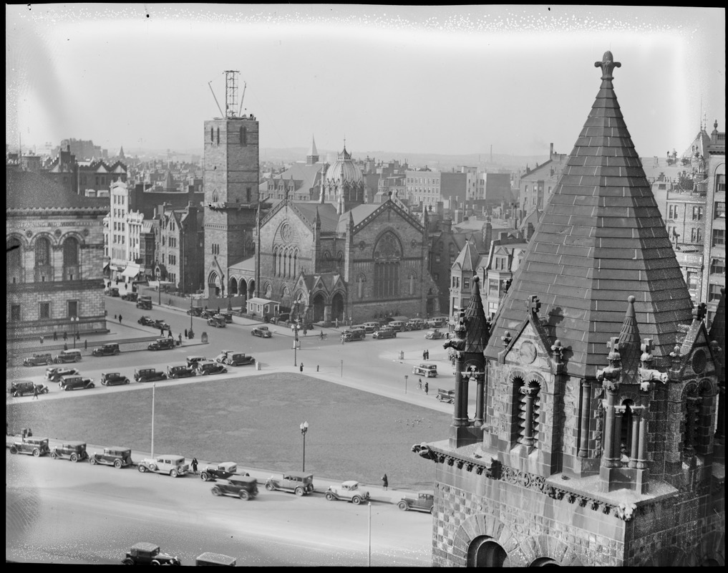Select the moving car in the foreground street
The width and height of the screenshot is (728, 573).
click(x=235, y=487)
